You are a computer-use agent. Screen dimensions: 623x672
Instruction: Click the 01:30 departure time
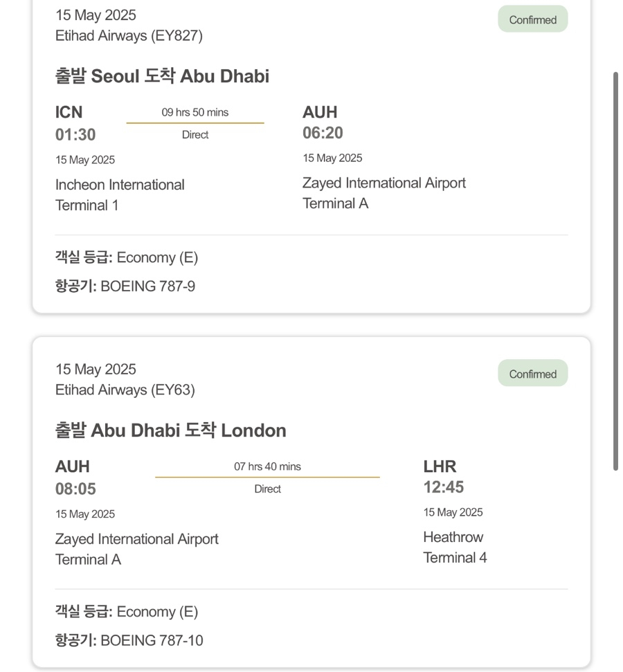click(75, 134)
